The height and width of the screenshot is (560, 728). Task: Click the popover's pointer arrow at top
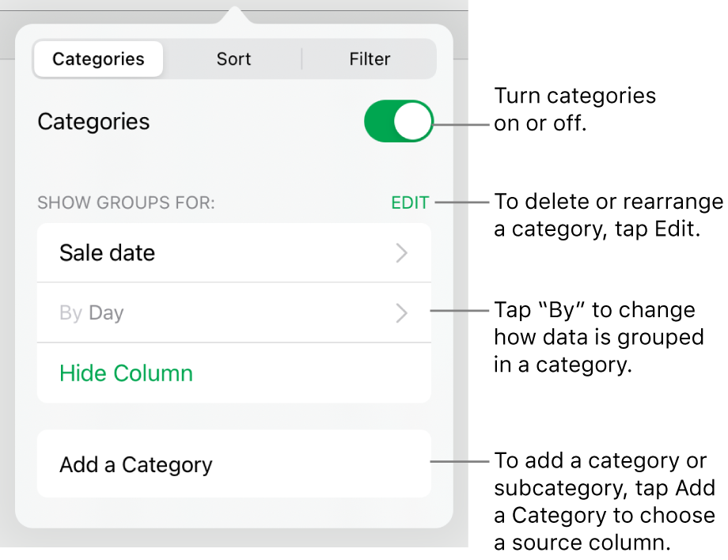234,15
